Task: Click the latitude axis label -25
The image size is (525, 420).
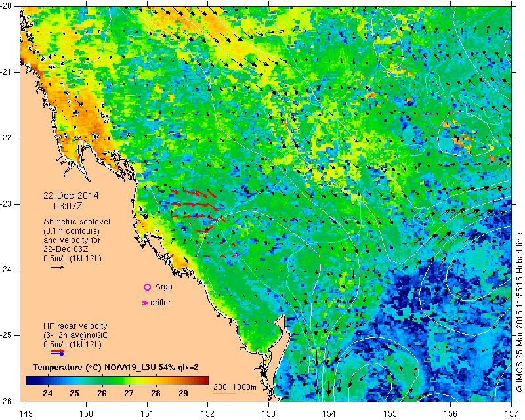Action: coord(7,335)
